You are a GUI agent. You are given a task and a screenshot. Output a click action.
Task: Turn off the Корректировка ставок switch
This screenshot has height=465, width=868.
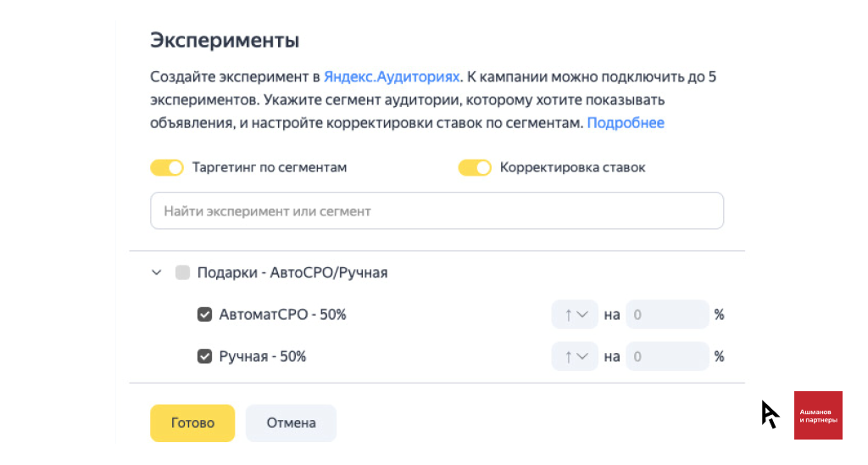(475, 167)
